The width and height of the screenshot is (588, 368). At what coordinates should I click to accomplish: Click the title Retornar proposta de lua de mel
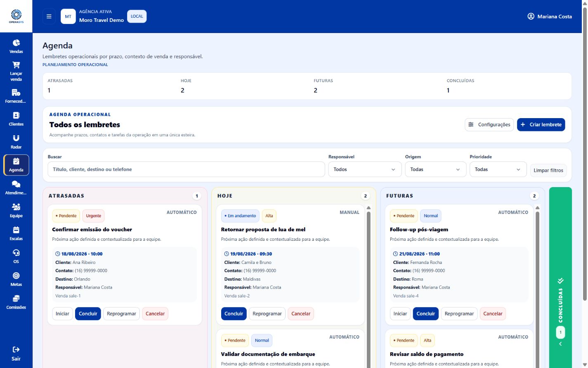tap(263, 230)
